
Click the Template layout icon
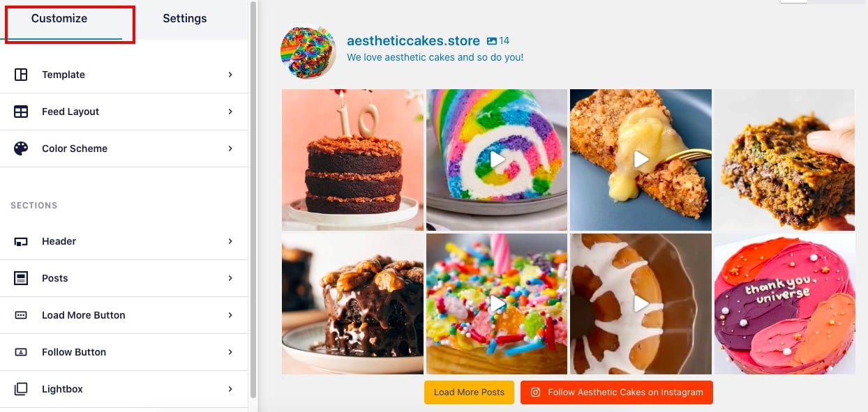(21, 75)
